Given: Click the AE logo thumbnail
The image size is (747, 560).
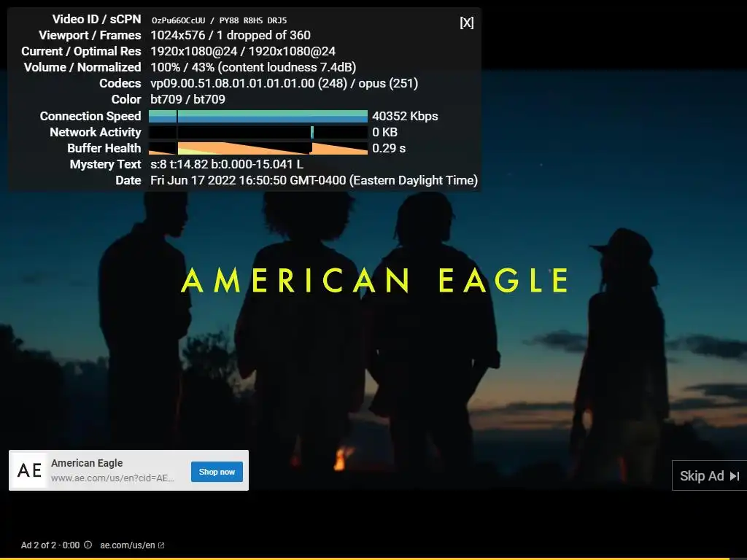Looking at the screenshot, I should click(x=29, y=470).
